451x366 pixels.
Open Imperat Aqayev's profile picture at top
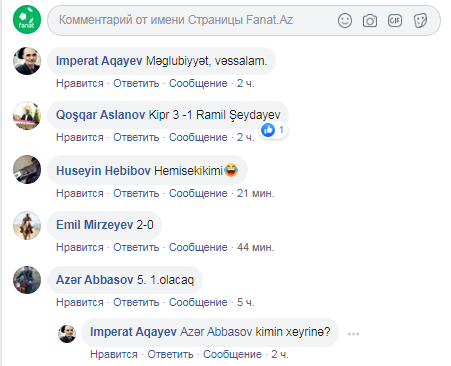coord(27,61)
